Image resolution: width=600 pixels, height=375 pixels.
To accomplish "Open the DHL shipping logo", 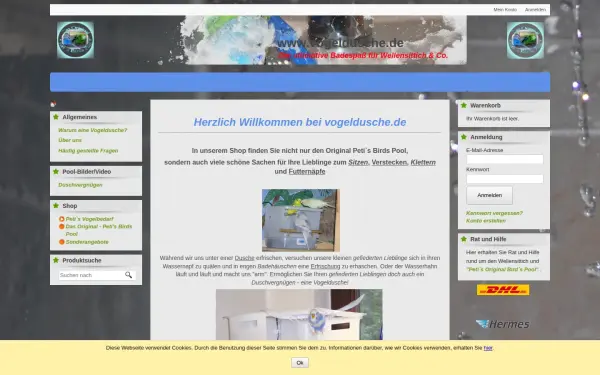I will [503, 290].
